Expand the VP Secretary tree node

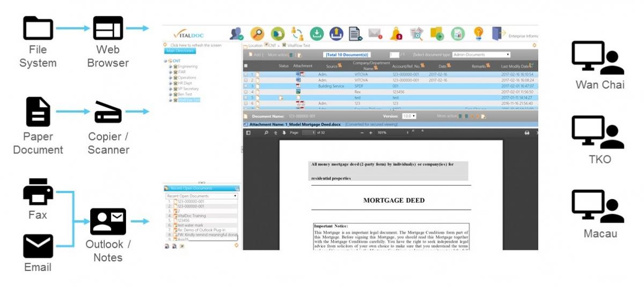(x=170, y=88)
